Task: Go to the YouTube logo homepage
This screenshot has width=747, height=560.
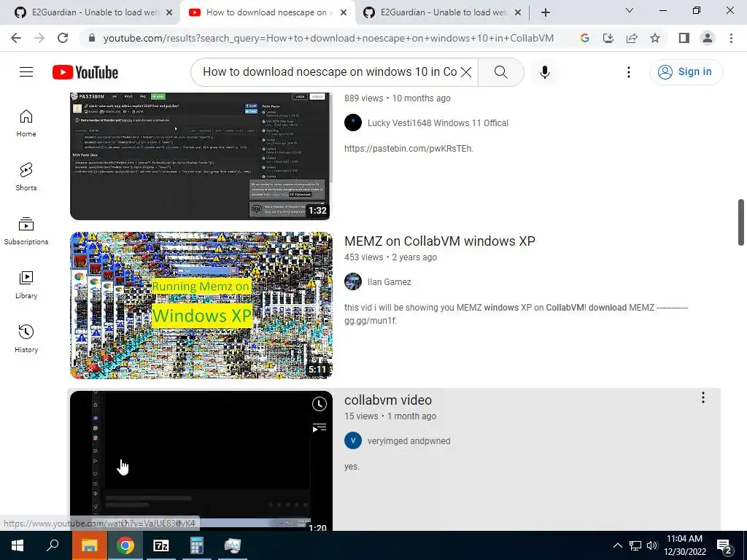Action: coord(85,72)
